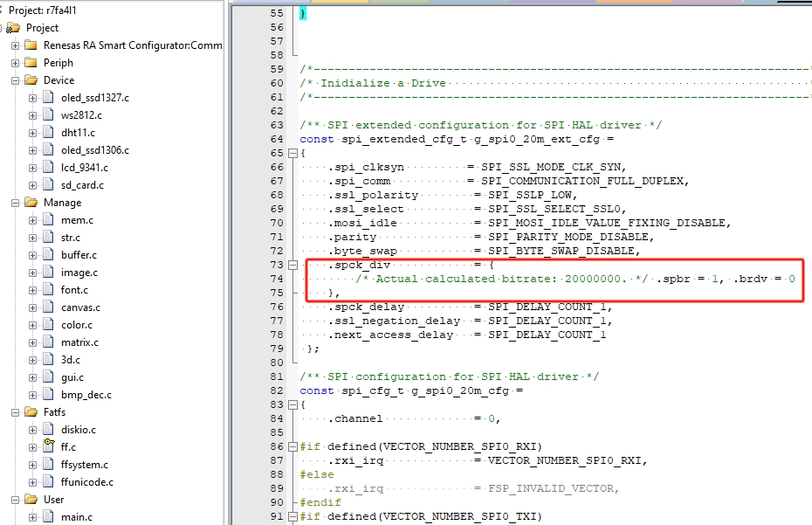Fold the .spck_div block at line 73
812x525 pixels.
tap(292, 266)
